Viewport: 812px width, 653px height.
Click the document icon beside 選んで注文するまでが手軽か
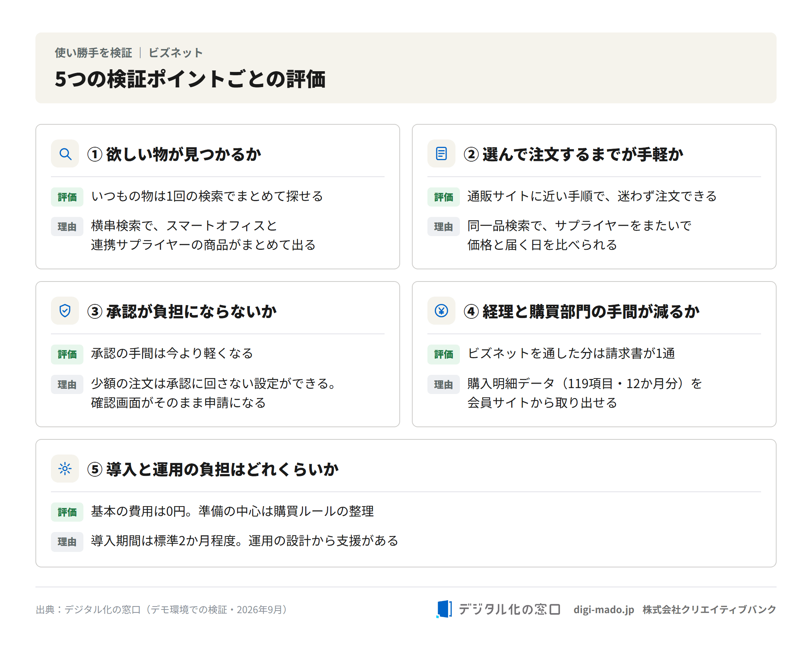tap(441, 153)
